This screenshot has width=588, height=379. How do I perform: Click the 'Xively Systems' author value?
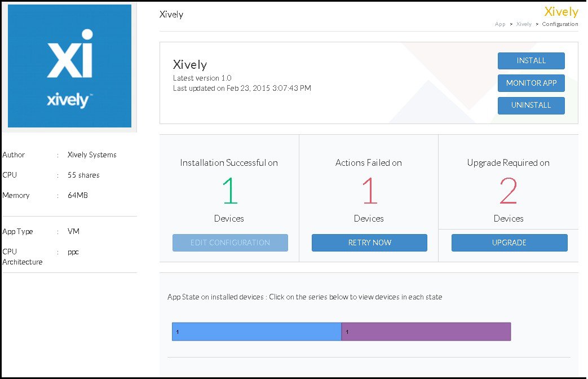[92, 155]
